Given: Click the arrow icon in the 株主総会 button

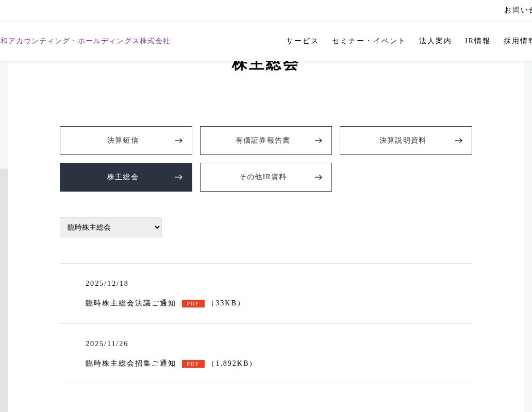Looking at the screenshot, I should pyautogui.click(x=179, y=177).
